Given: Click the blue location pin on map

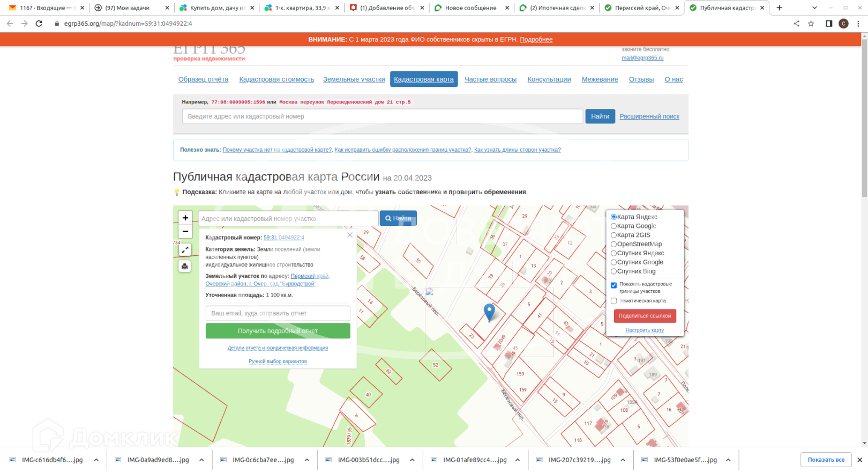Looking at the screenshot, I should point(489,311).
